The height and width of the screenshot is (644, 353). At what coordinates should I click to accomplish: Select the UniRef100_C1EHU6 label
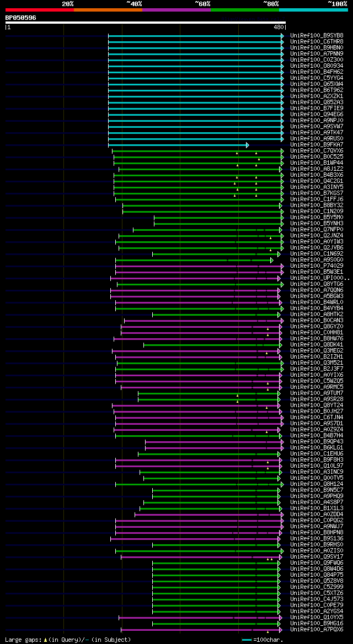[x=317, y=454]
